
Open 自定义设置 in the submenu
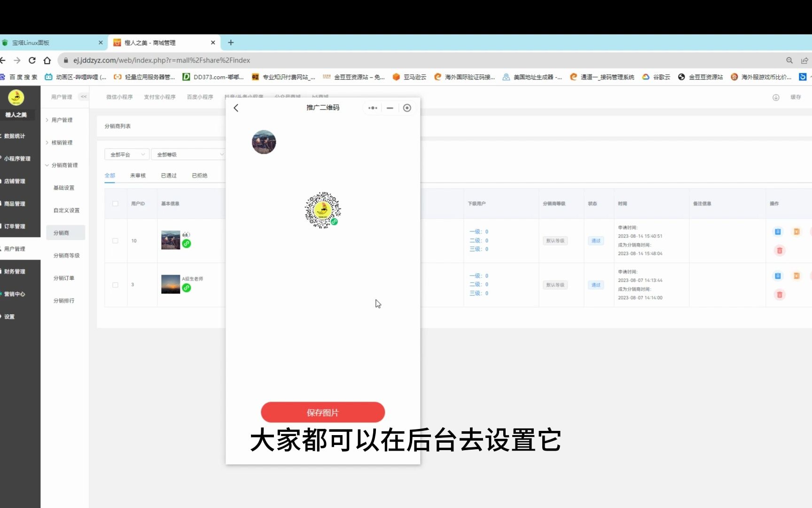pos(66,210)
